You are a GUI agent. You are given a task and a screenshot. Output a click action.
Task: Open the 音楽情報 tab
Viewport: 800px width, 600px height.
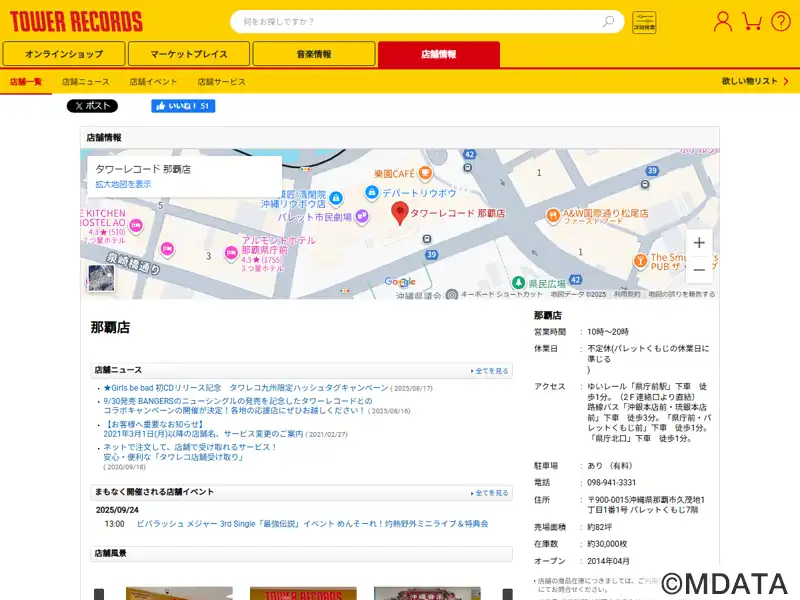point(314,54)
